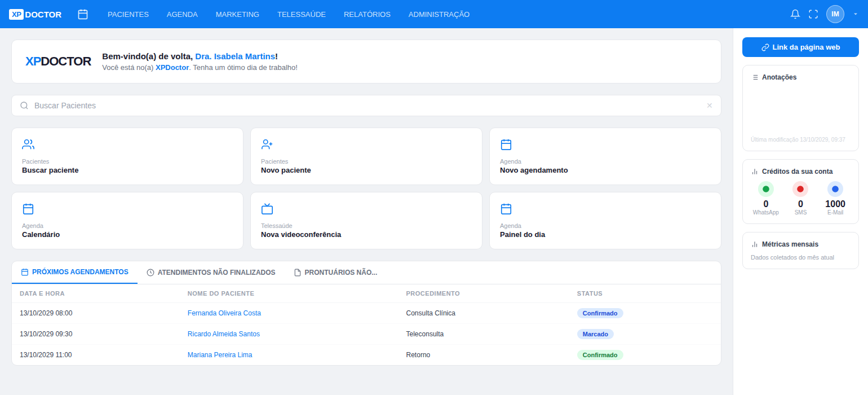Open the Novo agendamento card

[605, 156]
